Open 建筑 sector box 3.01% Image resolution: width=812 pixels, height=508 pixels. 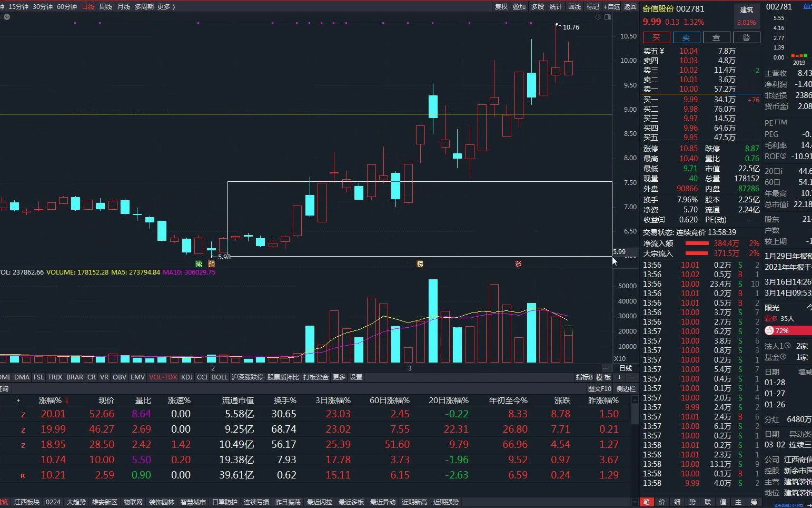click(x=747, y=16)
